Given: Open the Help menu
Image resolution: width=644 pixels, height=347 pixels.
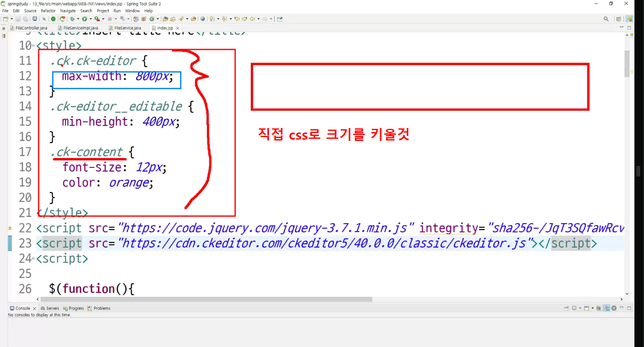Looking at the screenshot, I should 148,11.
